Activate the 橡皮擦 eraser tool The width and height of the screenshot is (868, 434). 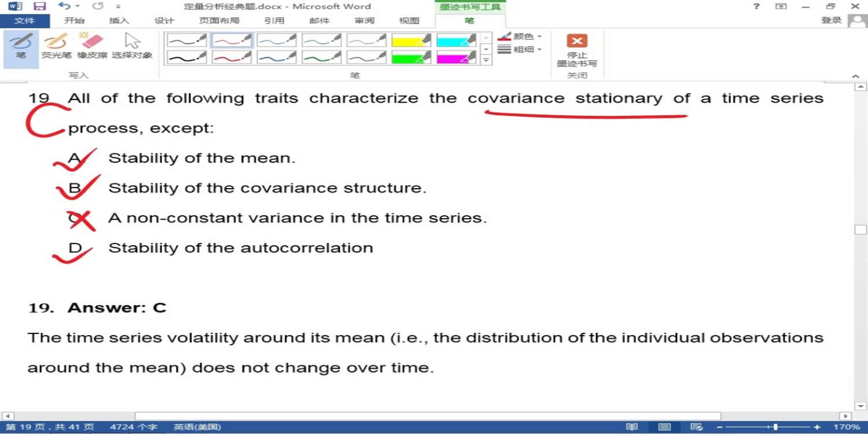(92, 46)
